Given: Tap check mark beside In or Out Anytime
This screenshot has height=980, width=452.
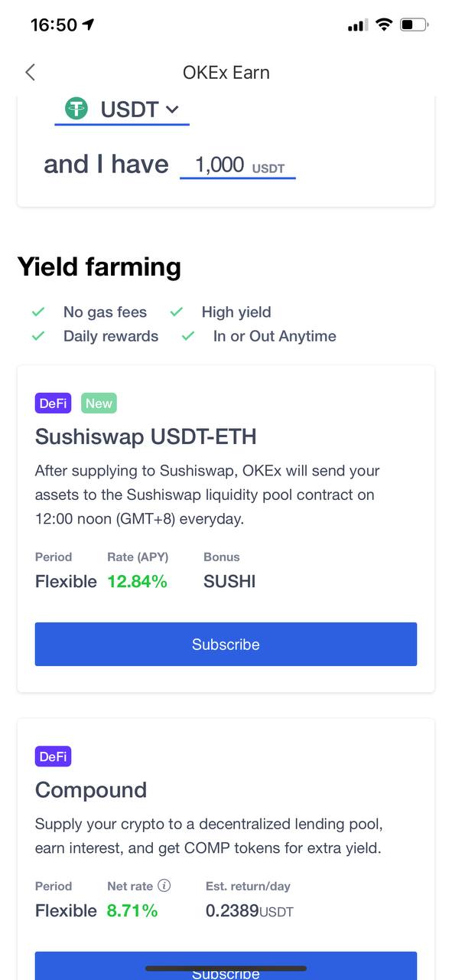Looking at the screenshot, I should tap(188, 336).
